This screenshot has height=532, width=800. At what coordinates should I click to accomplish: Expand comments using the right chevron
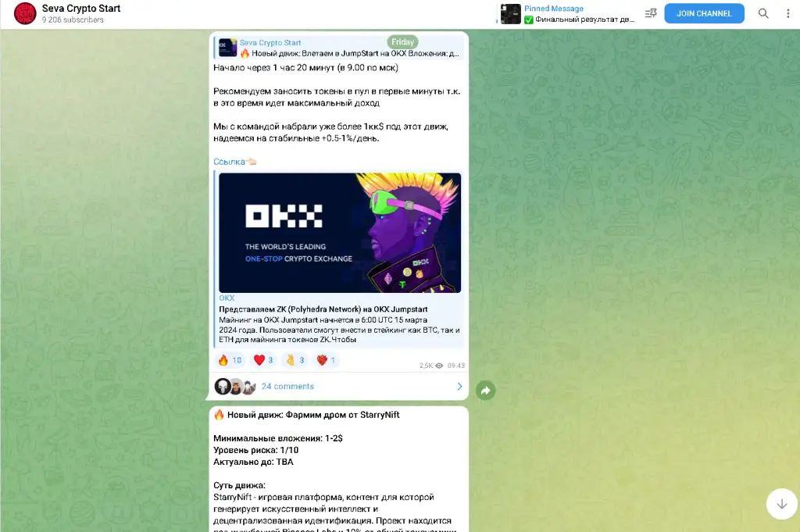459,387
